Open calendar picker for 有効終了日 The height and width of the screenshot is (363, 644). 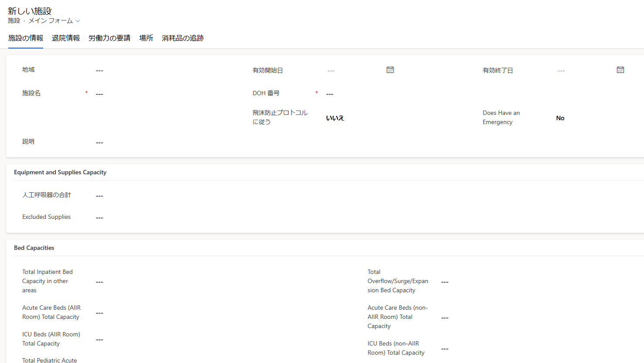click(620, 70)
